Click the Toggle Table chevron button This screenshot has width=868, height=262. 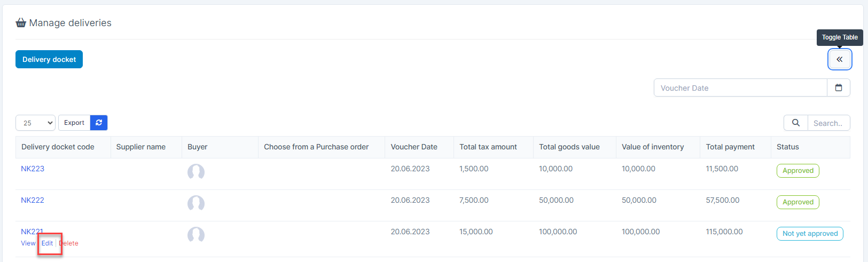point(839,59)
